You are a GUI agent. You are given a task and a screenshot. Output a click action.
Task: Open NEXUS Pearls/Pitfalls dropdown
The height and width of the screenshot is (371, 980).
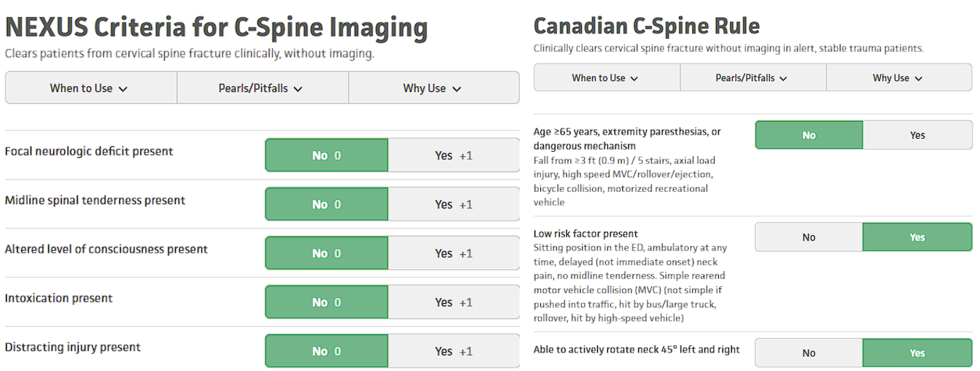tap(261, 88)
